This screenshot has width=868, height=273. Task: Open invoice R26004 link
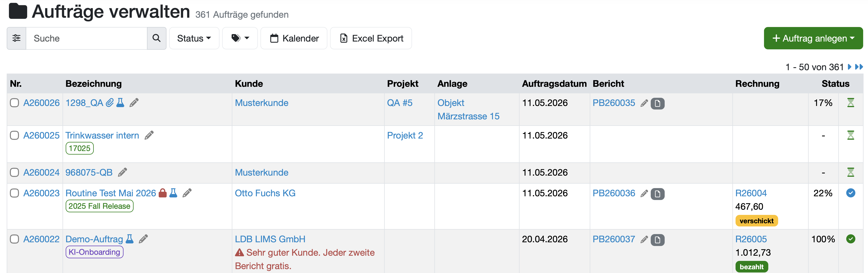(751, 193)
